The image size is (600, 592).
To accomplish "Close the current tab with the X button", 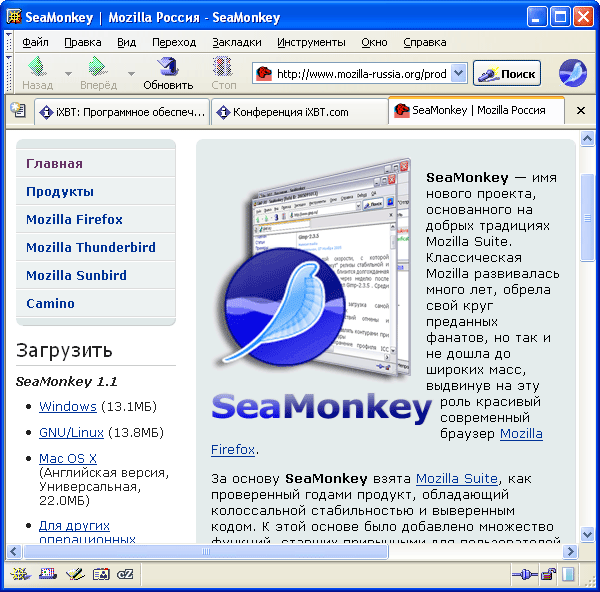I will click(x=581, y=111).
